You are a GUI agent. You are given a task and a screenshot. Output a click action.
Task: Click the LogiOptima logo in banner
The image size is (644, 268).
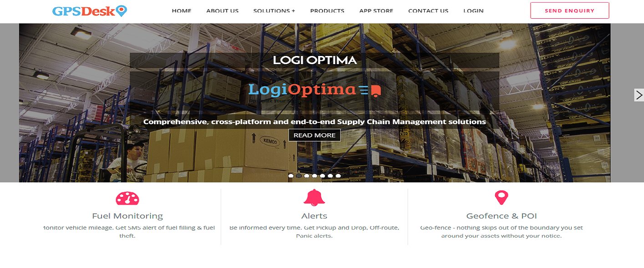pos(314,90)
